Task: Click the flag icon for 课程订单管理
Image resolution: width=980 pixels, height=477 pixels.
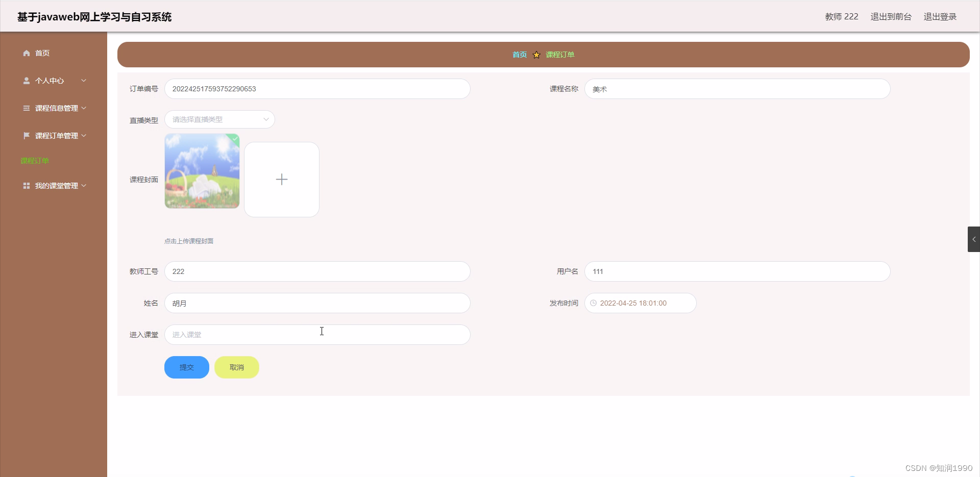Action: tap(26, 135)
